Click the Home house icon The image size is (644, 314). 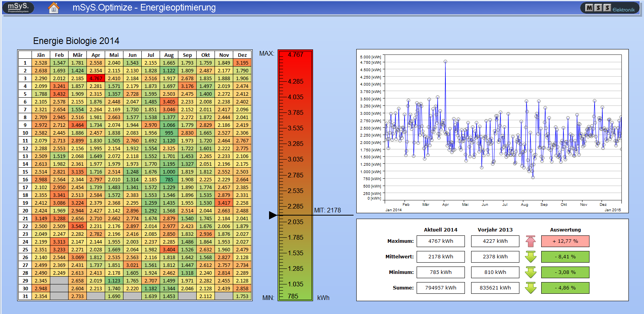pos(54,8)
